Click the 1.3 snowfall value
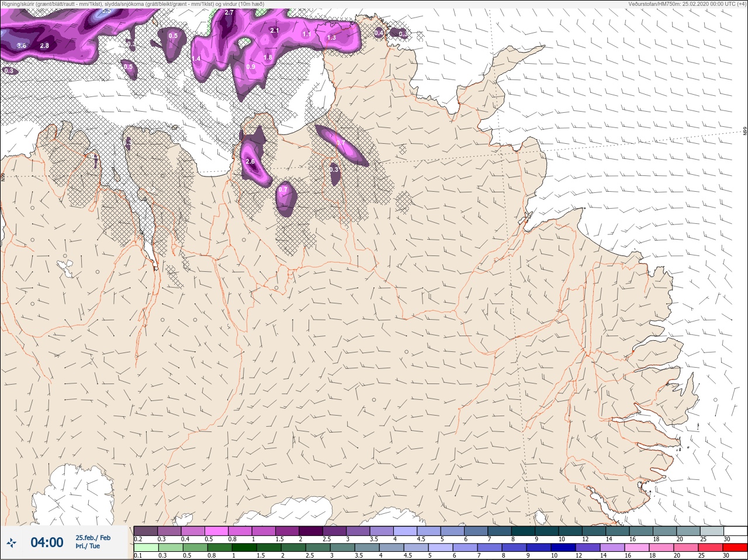 [331, 37]
